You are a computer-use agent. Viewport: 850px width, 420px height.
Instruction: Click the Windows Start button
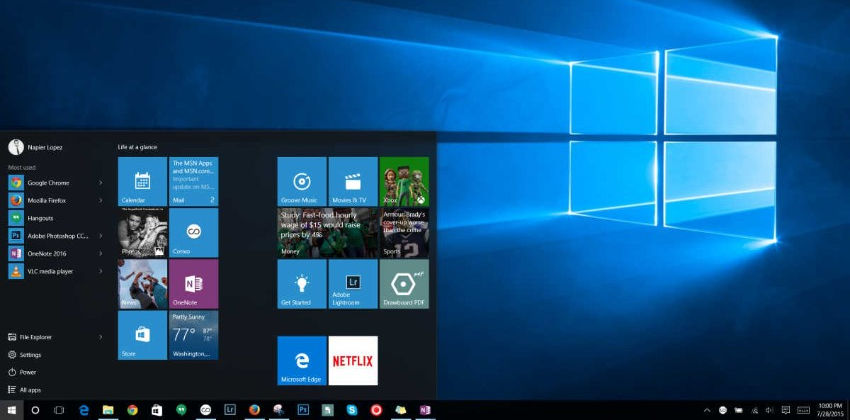pyautogui.click(x=11, y=410)
